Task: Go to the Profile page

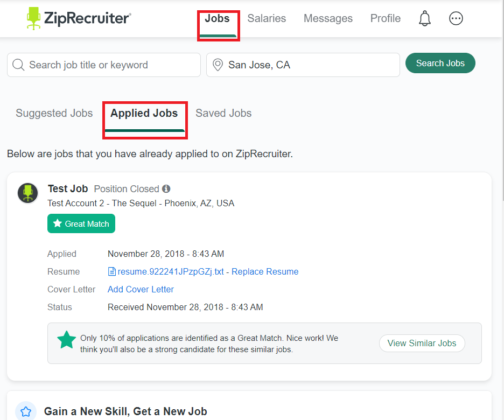Action: click(385, 18)
